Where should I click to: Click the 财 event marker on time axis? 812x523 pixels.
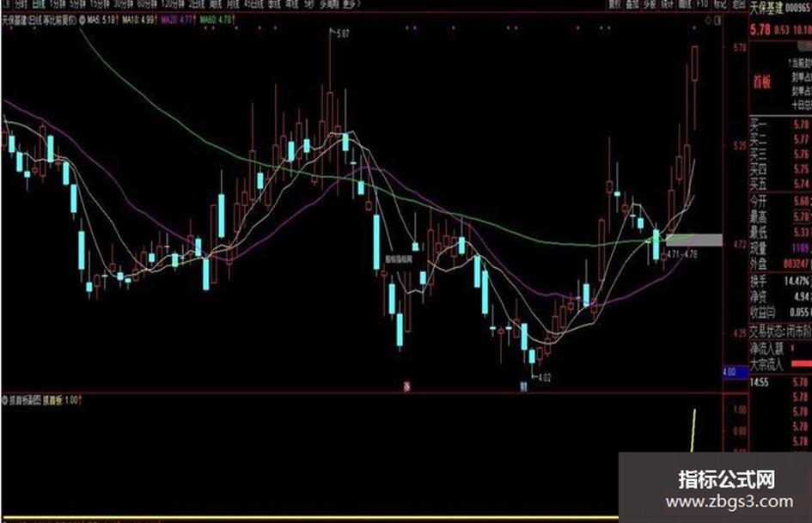(x=523, y=386)
